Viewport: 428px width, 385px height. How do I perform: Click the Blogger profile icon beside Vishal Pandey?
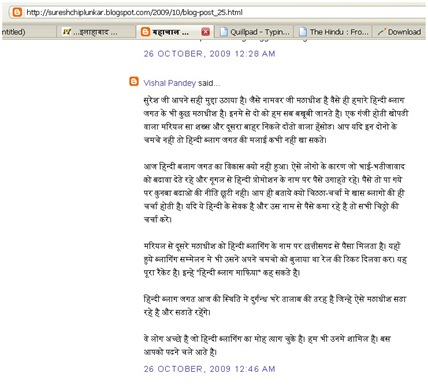coord(134,82)
